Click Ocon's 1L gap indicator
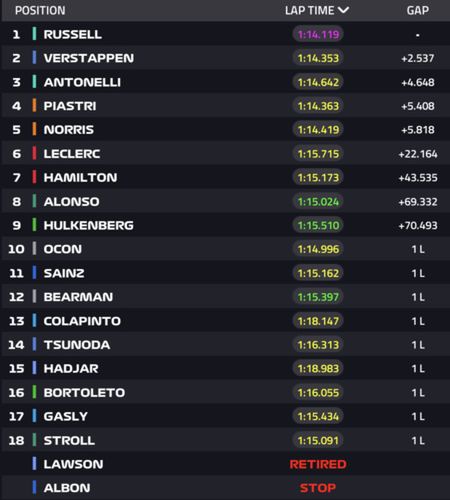Viewport: 450px width, 500px height. pos(418,249)
